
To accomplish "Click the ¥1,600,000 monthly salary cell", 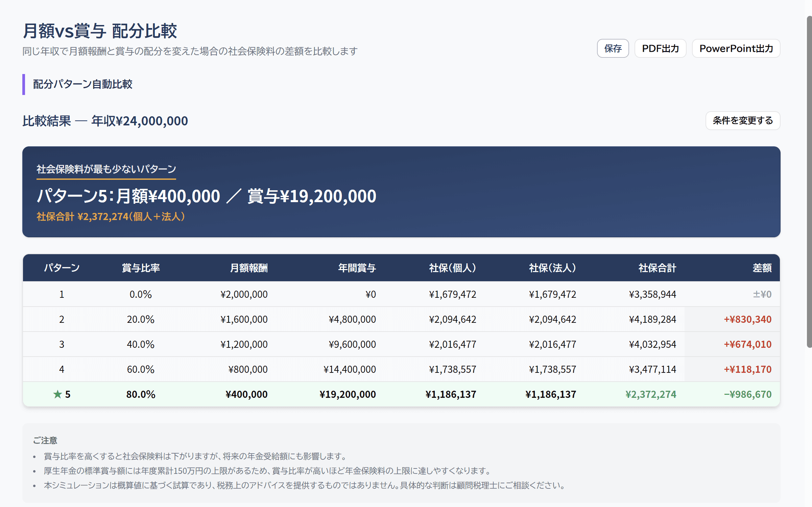I will pos(244,319).
